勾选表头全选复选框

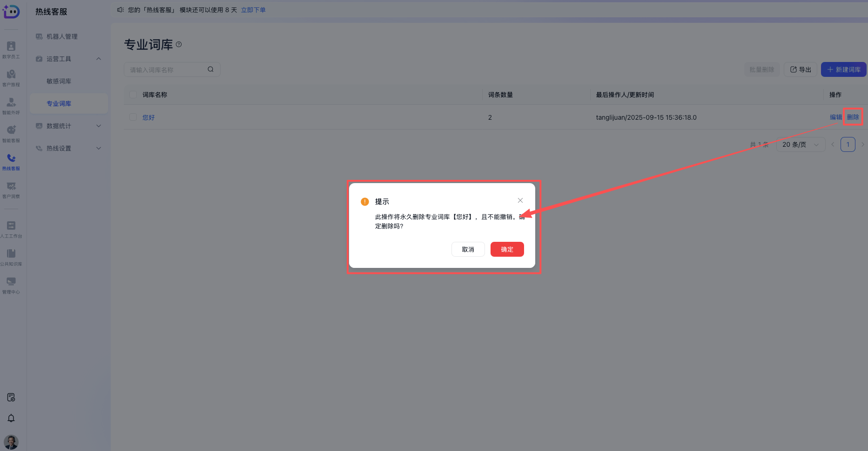133,94
